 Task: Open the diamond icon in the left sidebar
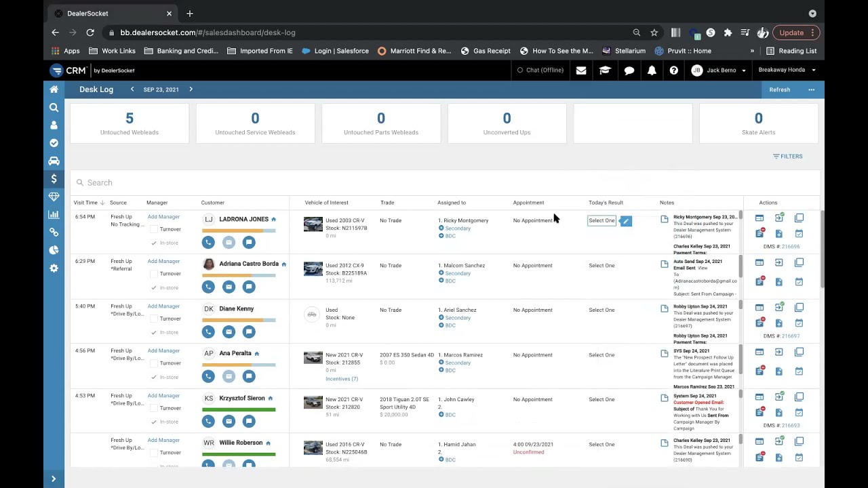point(54,197)
